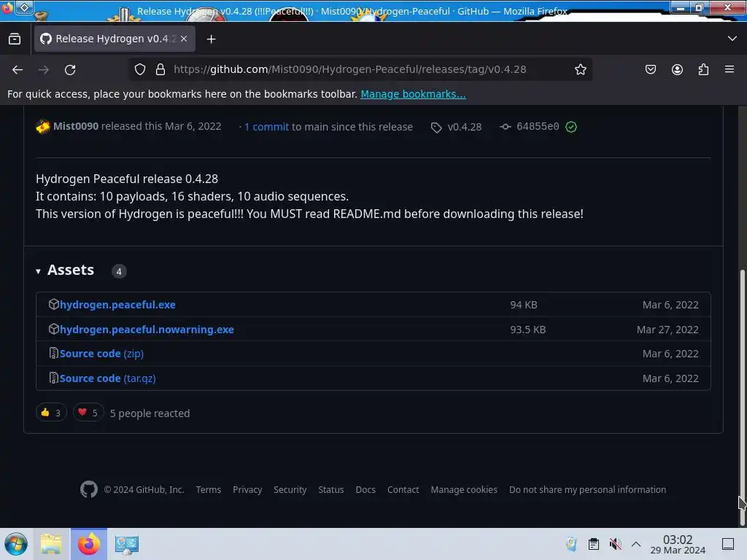Open the file manager from the taskbar
This screenshot has height=560, width=747.
tap(51, 544)
